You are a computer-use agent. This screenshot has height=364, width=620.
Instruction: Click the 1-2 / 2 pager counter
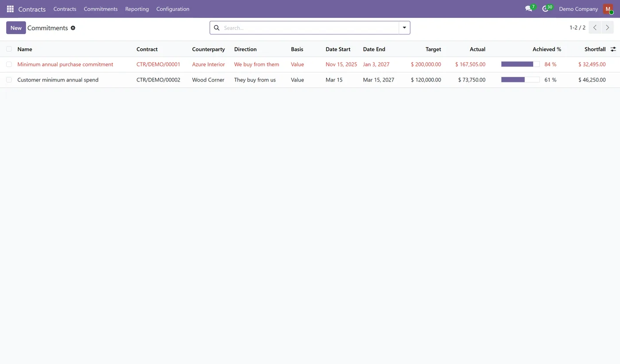pyautogui.click(x=577, y=27)
